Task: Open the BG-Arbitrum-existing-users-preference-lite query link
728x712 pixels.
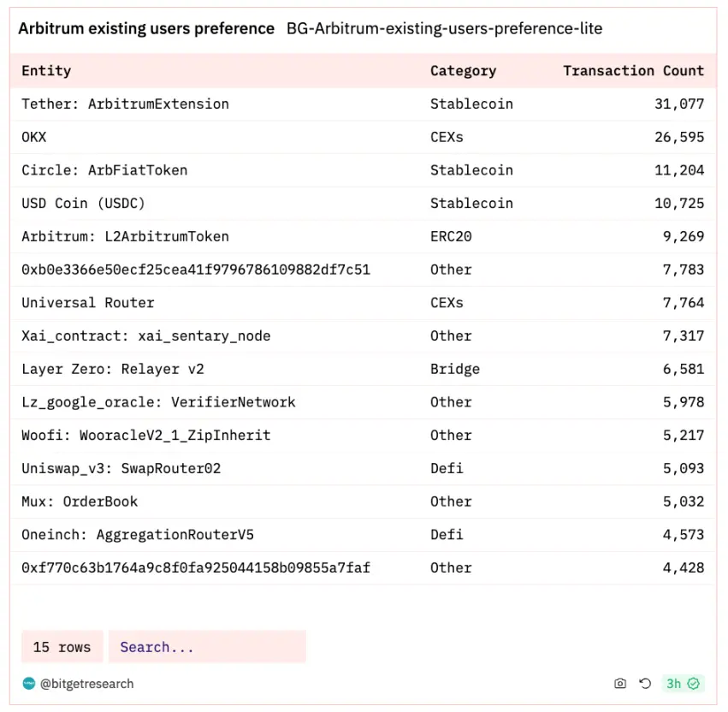Action: coord(444,28)
